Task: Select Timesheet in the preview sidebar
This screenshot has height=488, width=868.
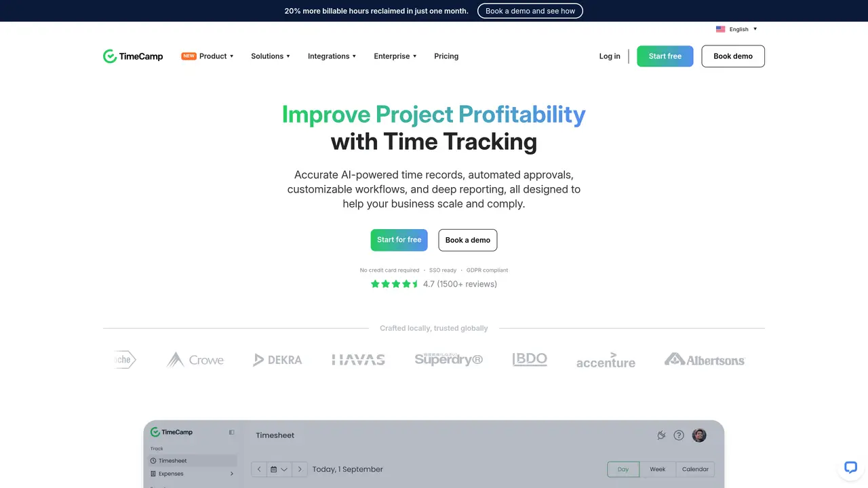Action: pos(193,461)
